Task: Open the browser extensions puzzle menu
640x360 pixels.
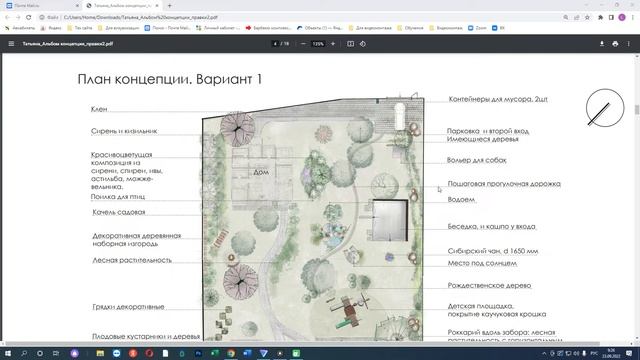Action: [x=600, y=18]
